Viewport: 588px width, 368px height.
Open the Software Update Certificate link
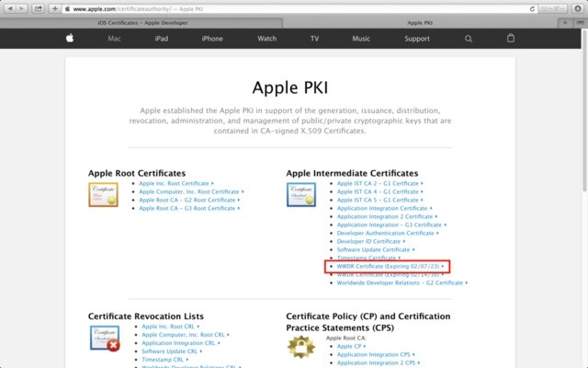pos(374,249)
